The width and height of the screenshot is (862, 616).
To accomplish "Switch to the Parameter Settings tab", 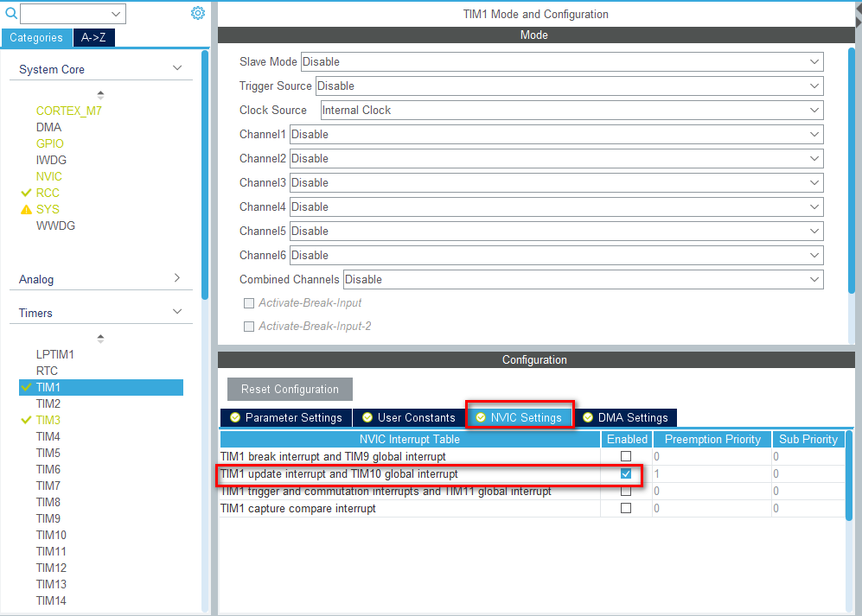I will pos(286,417).
